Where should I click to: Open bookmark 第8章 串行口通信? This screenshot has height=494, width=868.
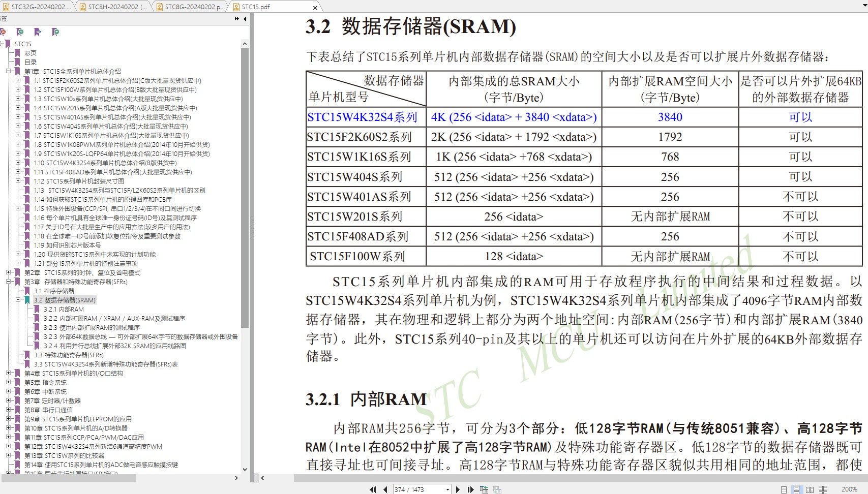click(x=48, y=410)
